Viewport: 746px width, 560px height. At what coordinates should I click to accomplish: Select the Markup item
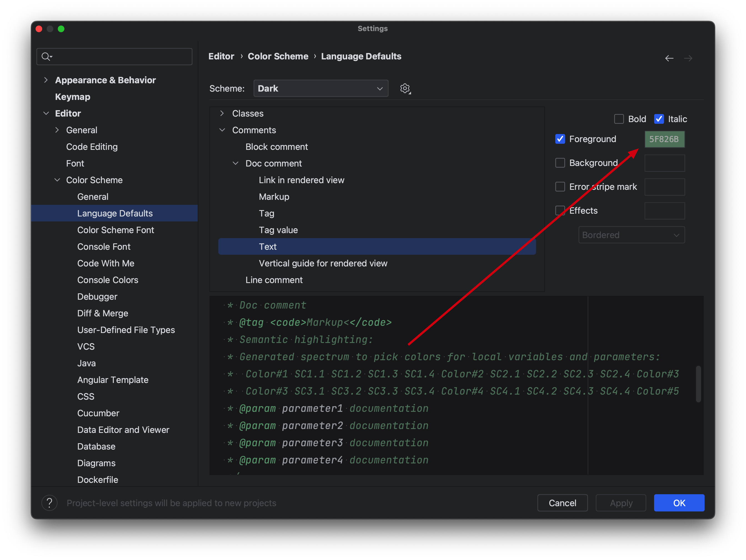[x=274, y=197]
